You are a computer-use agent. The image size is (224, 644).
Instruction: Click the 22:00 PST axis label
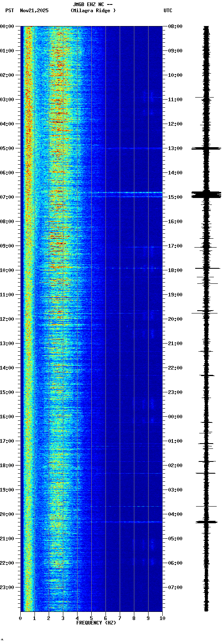7,563
